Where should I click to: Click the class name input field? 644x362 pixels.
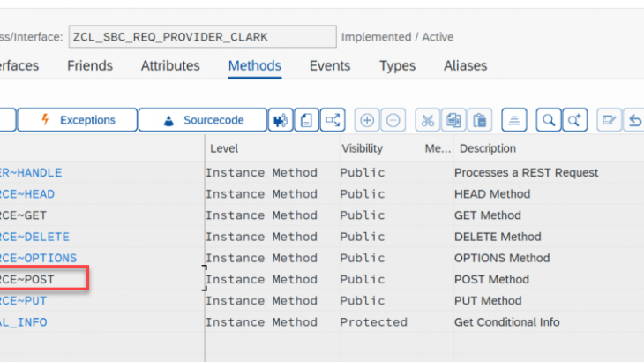(x=203, y=36)
